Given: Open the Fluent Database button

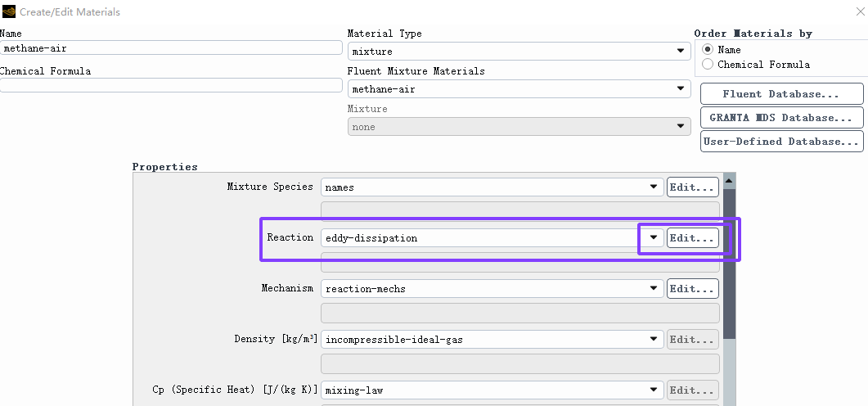Looking at the screenshot, I should point(781,94).
